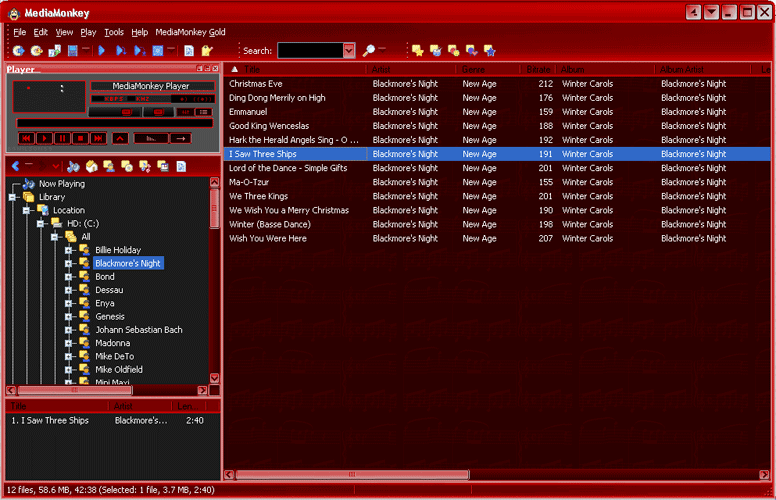Collapse the Library tree node
The width and height of the screenshot is (776, 500).
[13, 197]
